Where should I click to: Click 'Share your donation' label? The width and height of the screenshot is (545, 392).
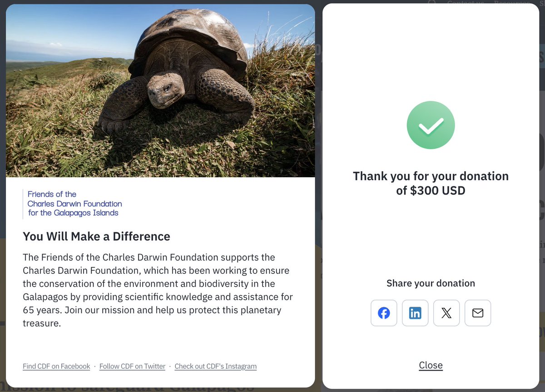click(x=431, y=283)
